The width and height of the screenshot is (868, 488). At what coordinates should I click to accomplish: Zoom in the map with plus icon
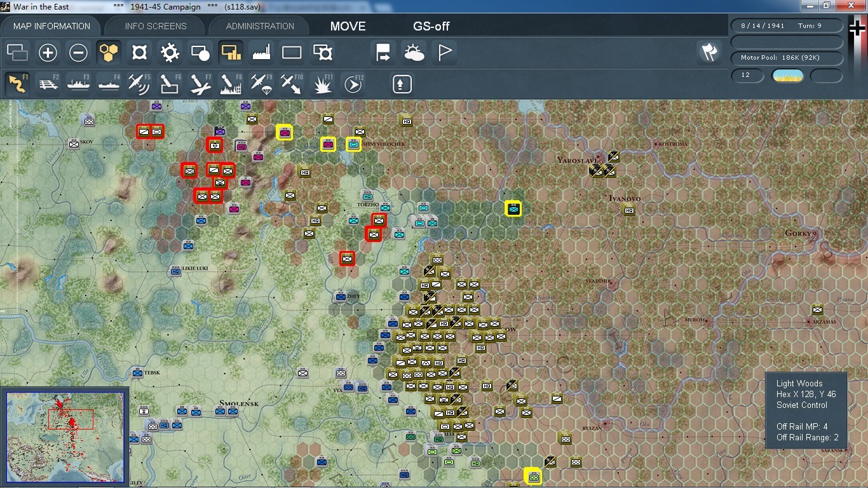click(48, 53)
